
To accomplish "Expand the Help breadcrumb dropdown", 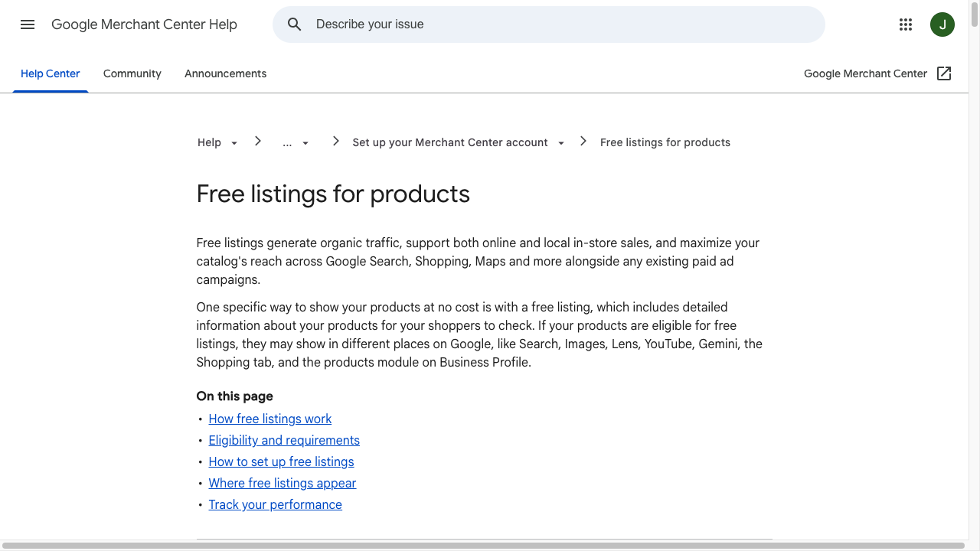I will point(234,143).
